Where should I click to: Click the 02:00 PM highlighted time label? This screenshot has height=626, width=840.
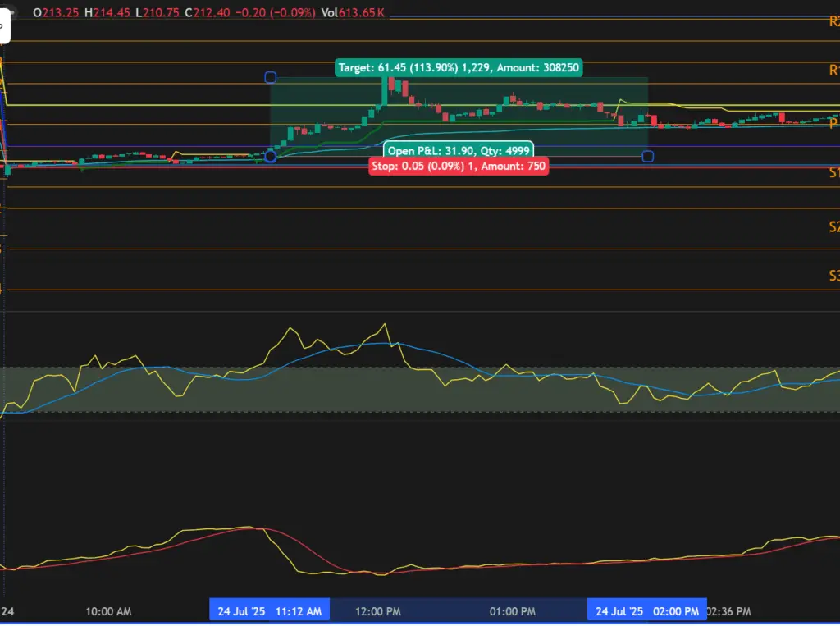(647, 611)
